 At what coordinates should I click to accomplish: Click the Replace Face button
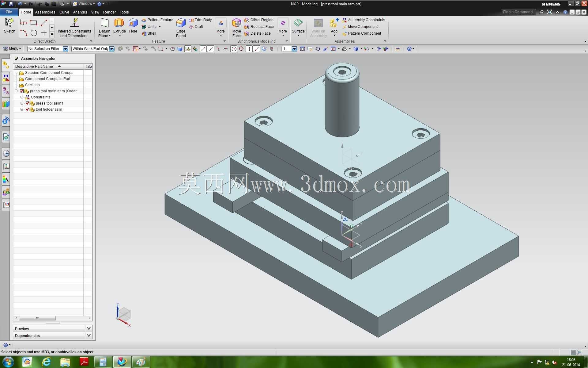coord(259,27)
